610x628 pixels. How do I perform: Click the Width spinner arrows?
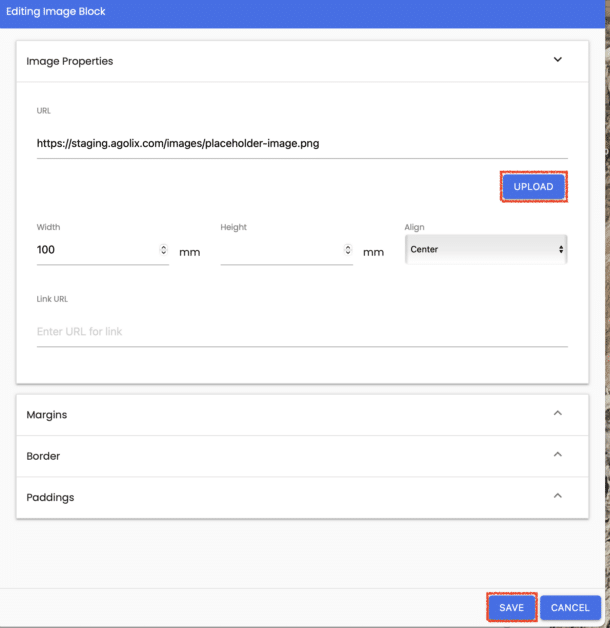tap(163, 250)
